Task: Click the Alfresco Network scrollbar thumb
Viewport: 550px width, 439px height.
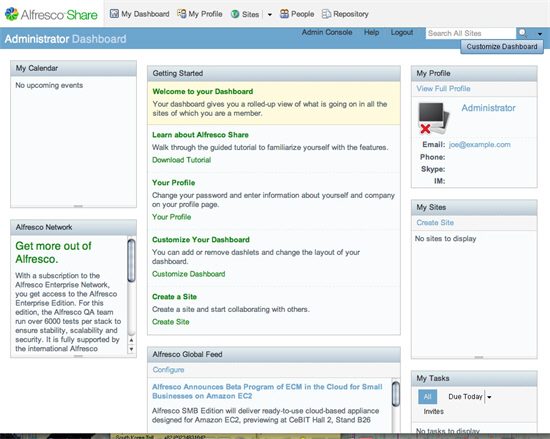Action: pyautogui.click(x=131, y=260)
